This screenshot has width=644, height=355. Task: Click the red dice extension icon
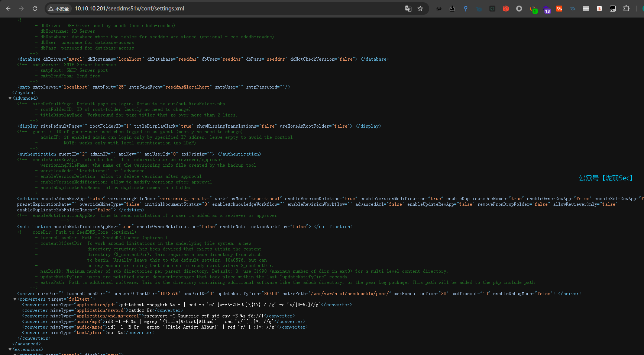[x=506, y=9]
